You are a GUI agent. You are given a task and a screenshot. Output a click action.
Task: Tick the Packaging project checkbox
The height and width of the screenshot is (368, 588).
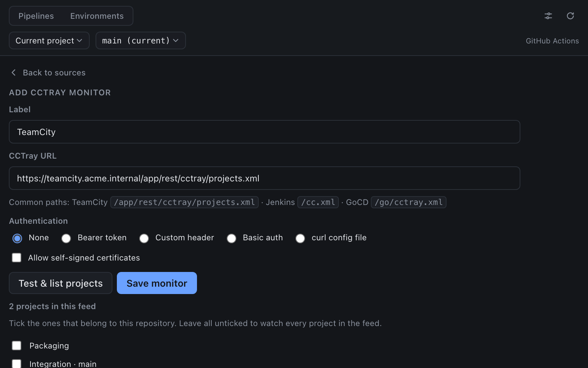pyautogui.click(x=17, y=346)
